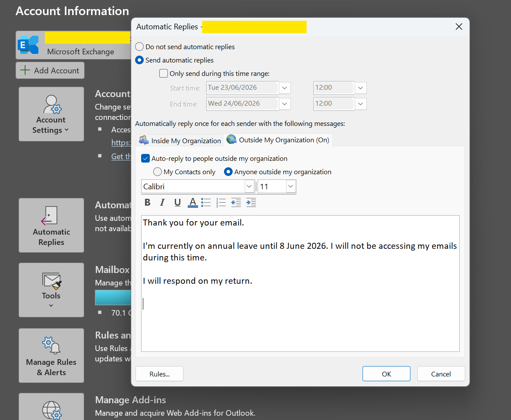Select Do not send automatic replies
The height and width of the screenshot is (420, 511).
139,47
